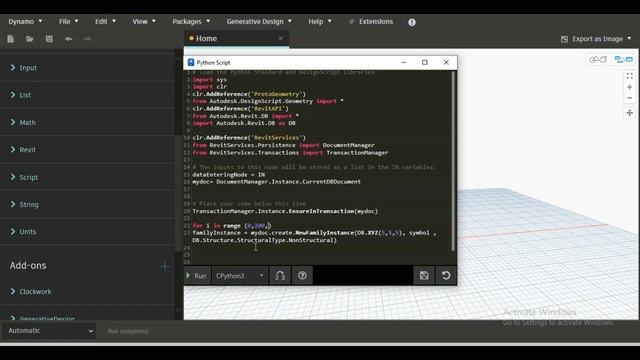Viewport: 640px width, 360px height.
Task: Click the 'import sys' code line
Action: coord(209,80)
